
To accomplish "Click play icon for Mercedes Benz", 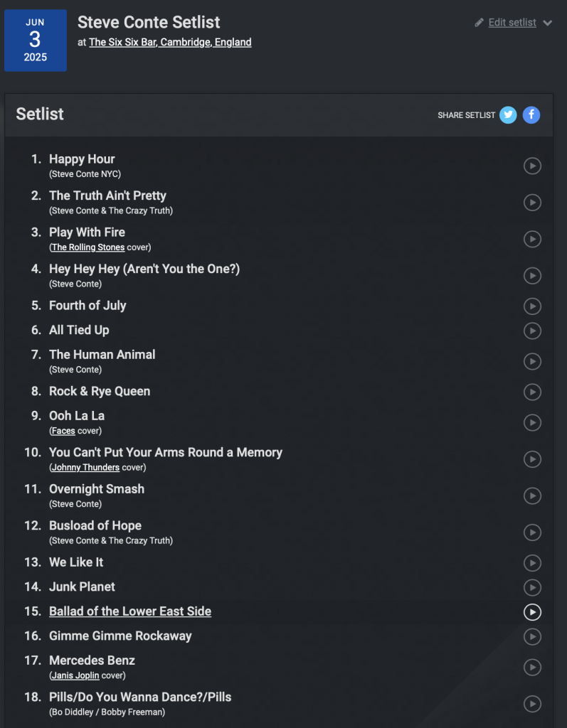I will [532, 667].
